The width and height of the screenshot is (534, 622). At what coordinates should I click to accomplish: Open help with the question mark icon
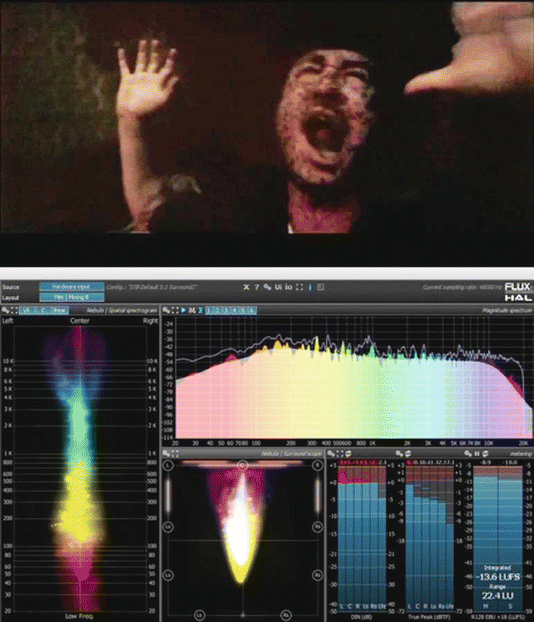tap(257, 287)
